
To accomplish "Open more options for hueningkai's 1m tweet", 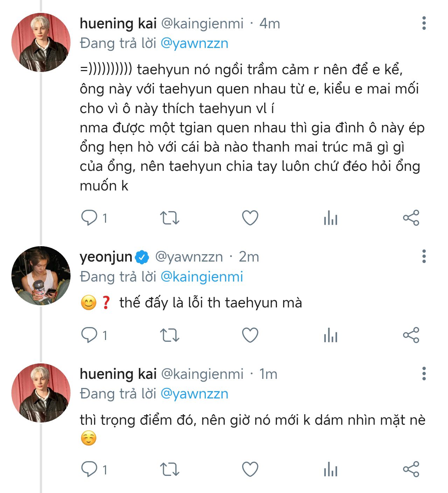I will coord(424,374).
